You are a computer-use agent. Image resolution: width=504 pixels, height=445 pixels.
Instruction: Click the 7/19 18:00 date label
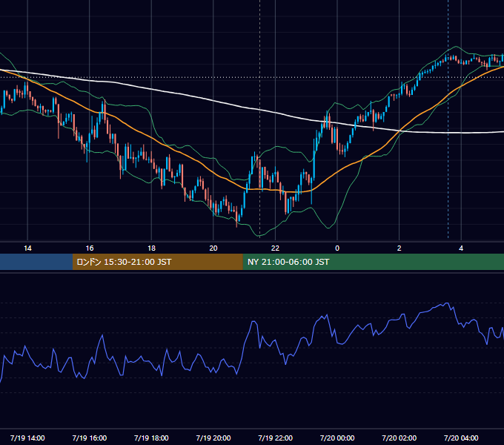[151, 438]
